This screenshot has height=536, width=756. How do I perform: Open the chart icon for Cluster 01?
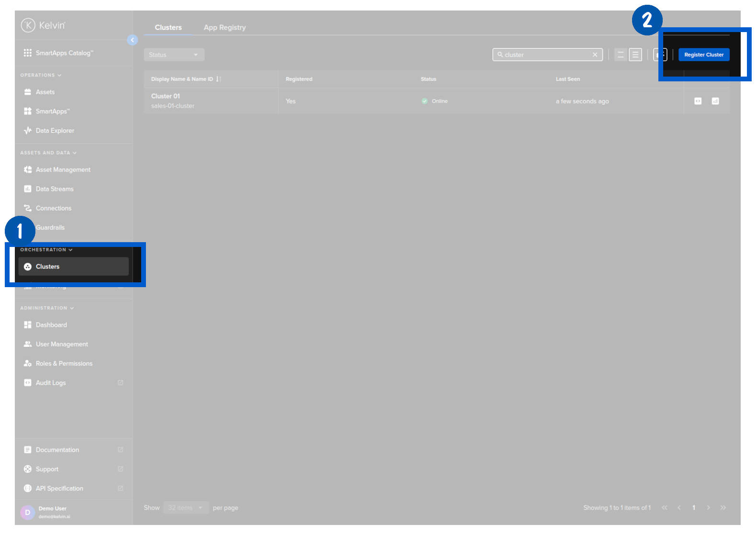point(715,101)
